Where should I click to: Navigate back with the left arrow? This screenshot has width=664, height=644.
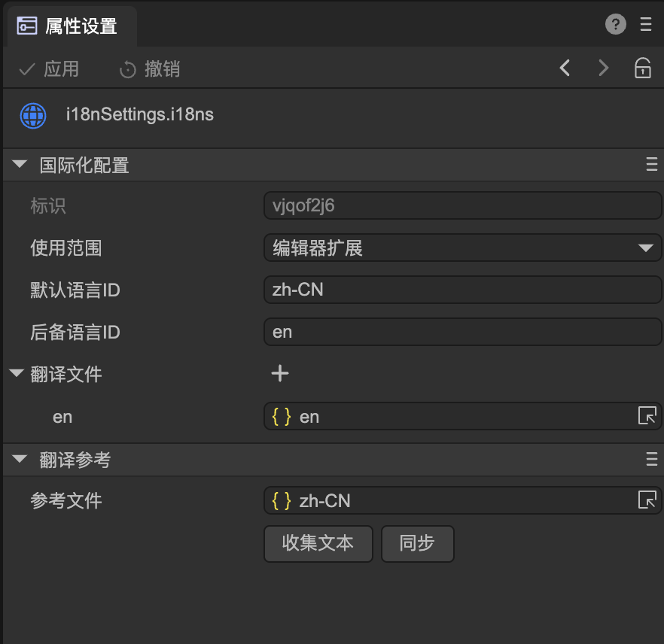click(565, 68)
